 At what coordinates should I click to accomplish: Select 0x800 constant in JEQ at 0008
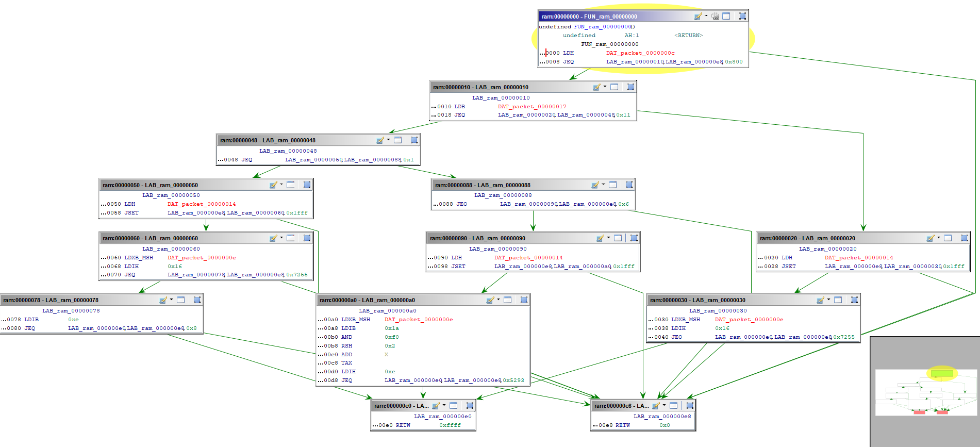(734, 62)
